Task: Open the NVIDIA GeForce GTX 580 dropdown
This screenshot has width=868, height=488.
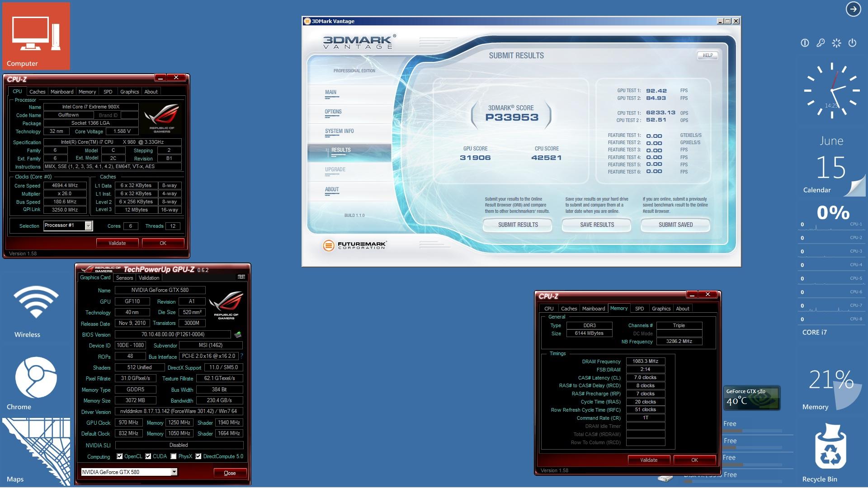Action: (x=174, y=472)
